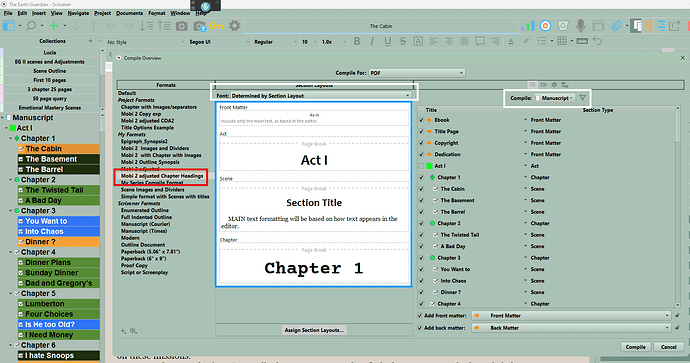Image resolution: width=690 pixels, height=363 pixels.
Task: Open the Format menu
Action: pyautogui.click(x=157, y=13)
